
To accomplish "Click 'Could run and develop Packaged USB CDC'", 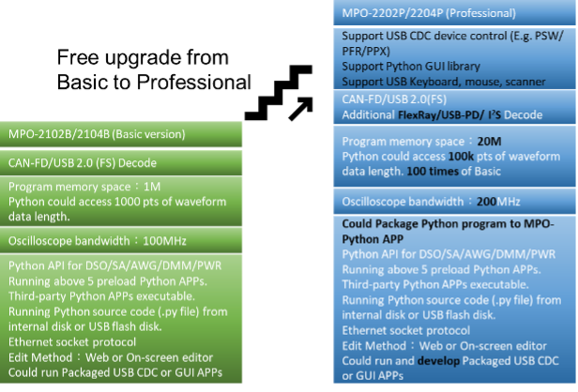I will click(x=450, y=361).
